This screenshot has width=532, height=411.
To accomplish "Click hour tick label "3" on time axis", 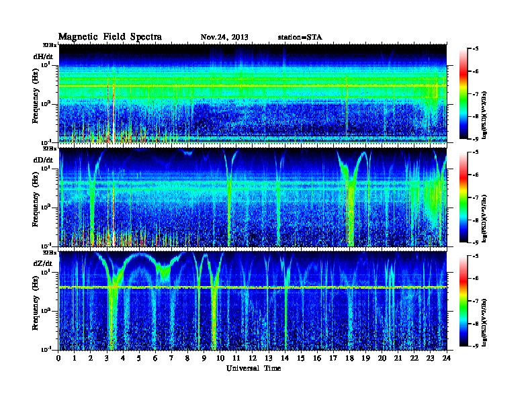I will coord(107,358).
